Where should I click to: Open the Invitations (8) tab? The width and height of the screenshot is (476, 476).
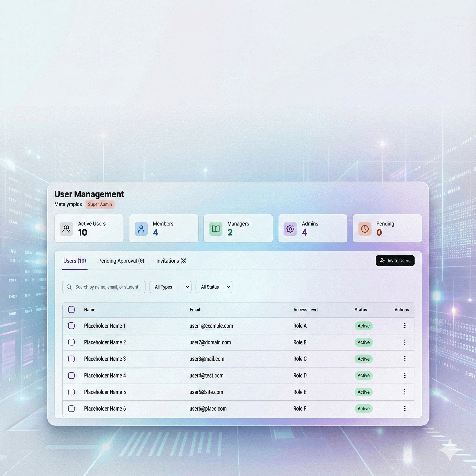172,261
